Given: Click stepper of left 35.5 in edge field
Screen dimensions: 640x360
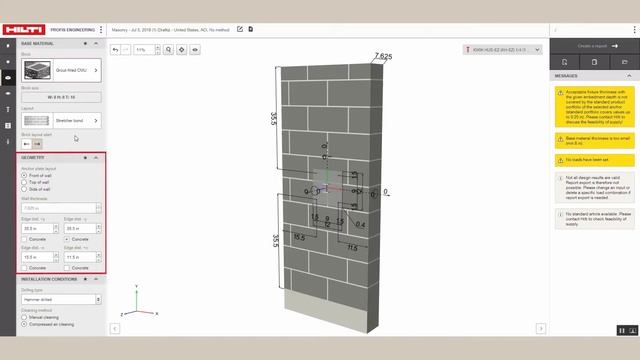Looking at the screenshot, I should 56,229.
